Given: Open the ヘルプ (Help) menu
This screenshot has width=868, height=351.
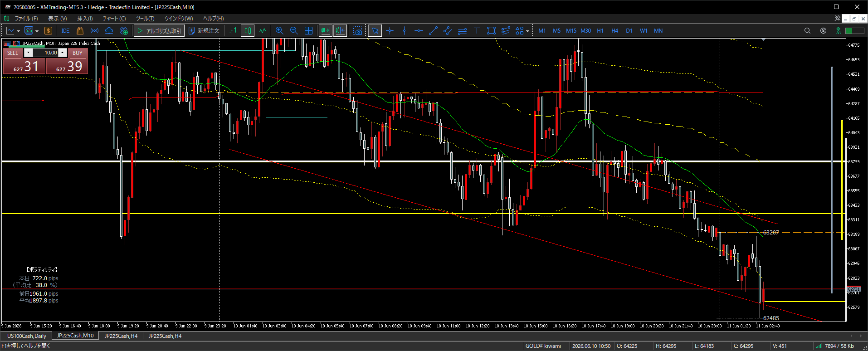Looking at the screenshot, I should [x=213, y=19].
